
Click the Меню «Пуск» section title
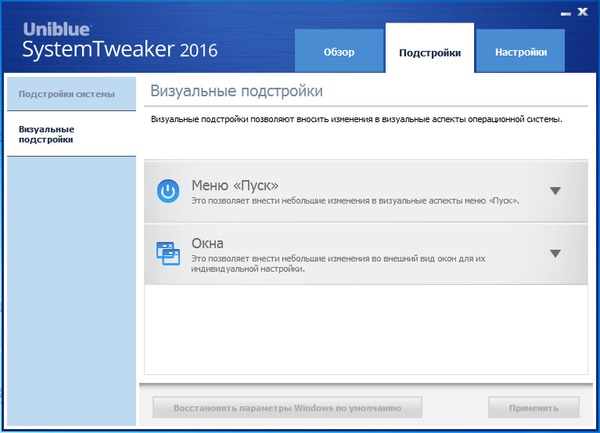point(234,185)
